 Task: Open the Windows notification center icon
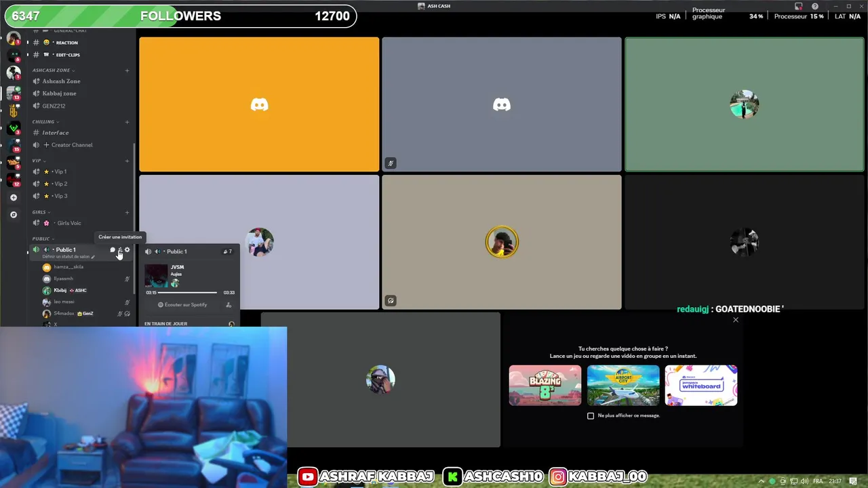(853, 481)
